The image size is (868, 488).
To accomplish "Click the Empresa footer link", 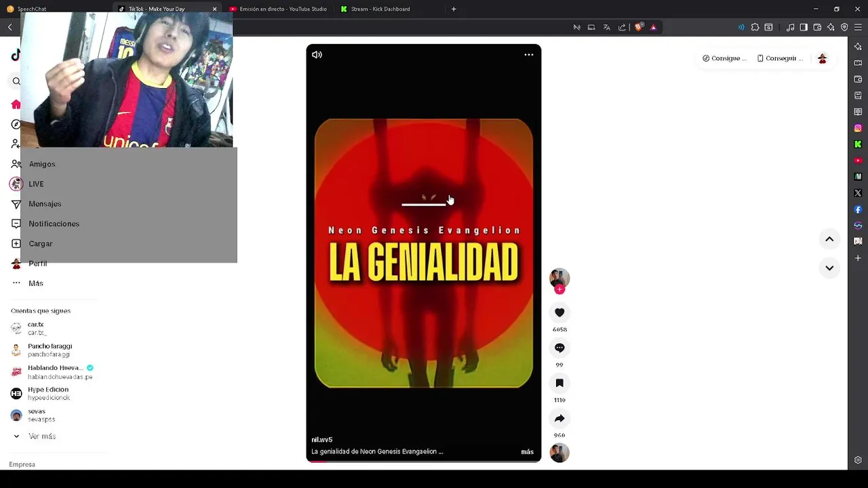I will tap(22, 464).
